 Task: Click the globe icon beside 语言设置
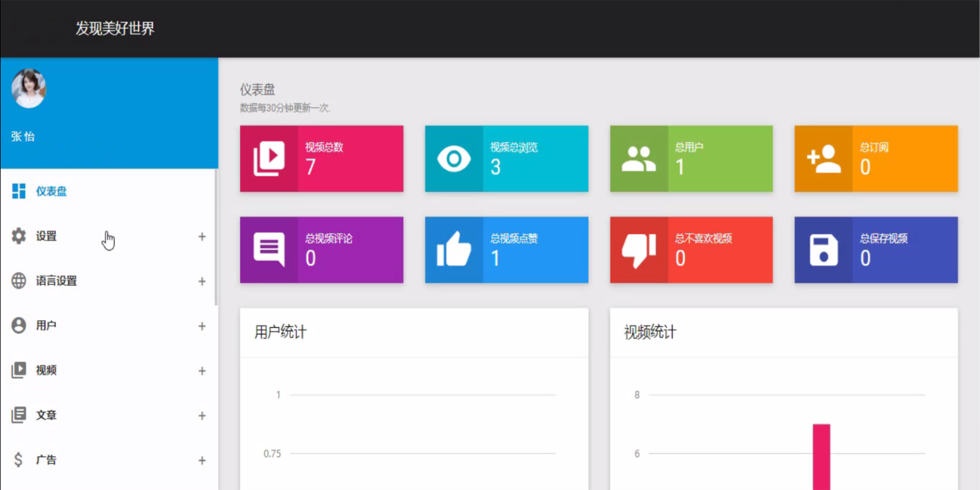[x=19, y=281]
